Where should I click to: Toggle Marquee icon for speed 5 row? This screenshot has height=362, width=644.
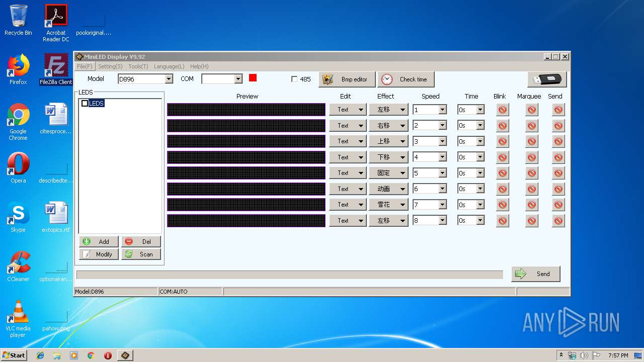tap(532, 173)
